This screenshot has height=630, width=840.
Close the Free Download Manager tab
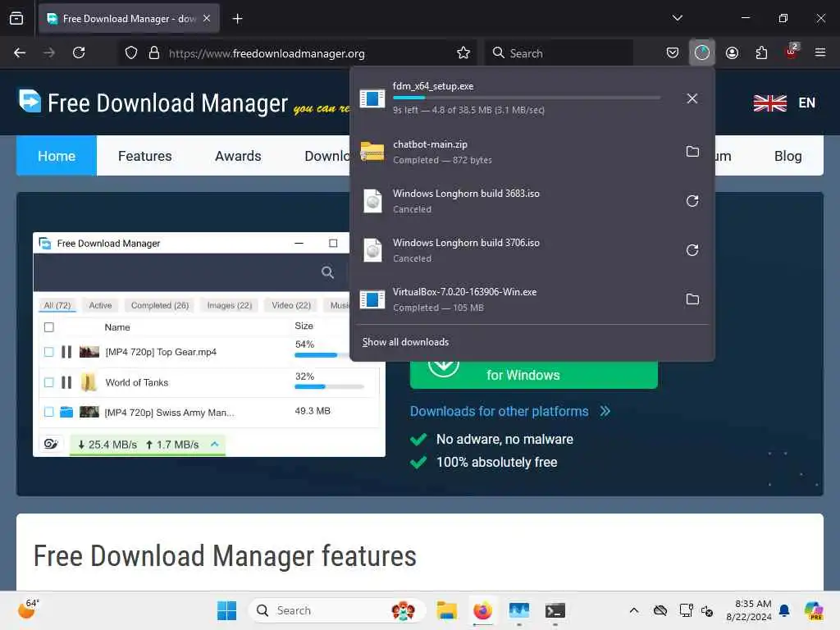(207, 18)
